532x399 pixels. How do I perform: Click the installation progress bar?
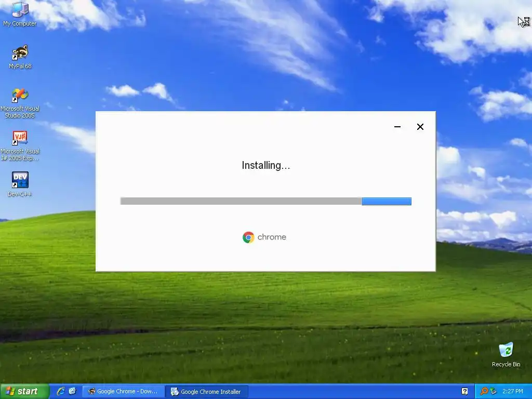coord(265,201)
